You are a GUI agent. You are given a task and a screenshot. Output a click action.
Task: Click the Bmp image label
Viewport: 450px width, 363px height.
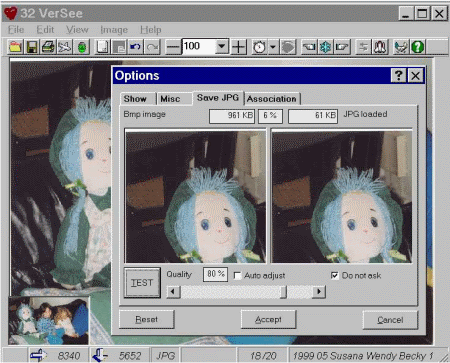[x=145, y=114]
